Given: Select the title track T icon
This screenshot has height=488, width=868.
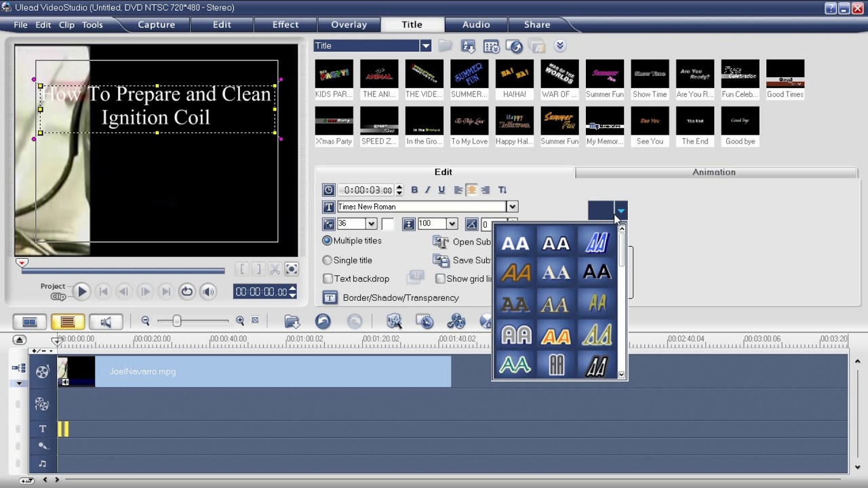Looking at the screenshot, I should pyautogui.click(x=43, y=428).
